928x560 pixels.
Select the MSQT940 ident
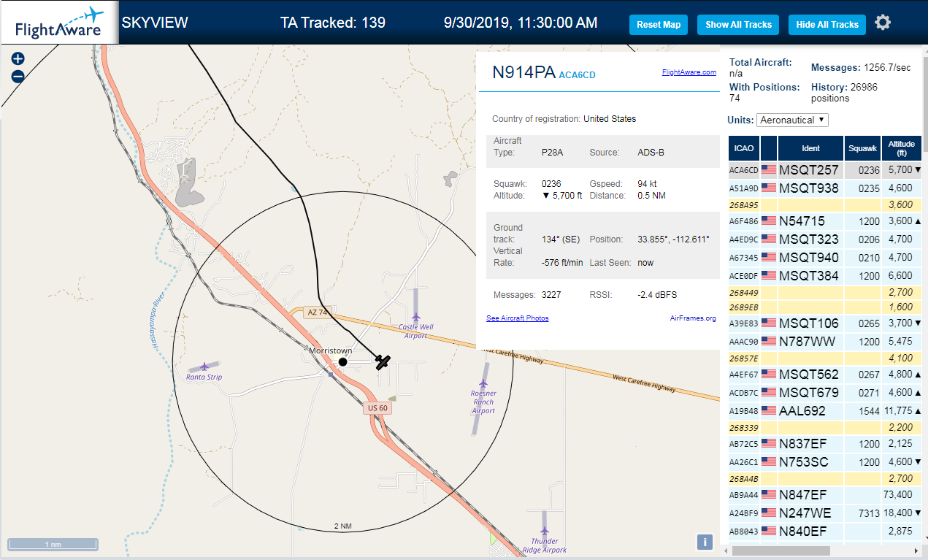(809, 257)
